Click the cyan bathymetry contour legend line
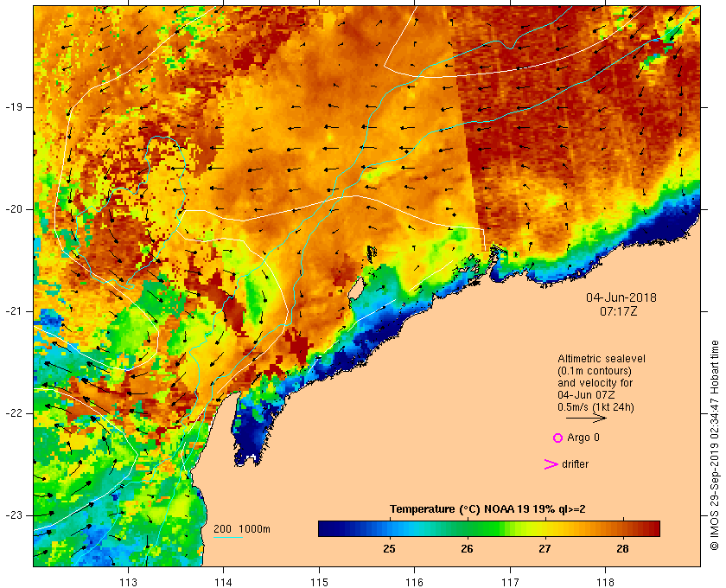726x588 pixels. click(x=228, y=538)
